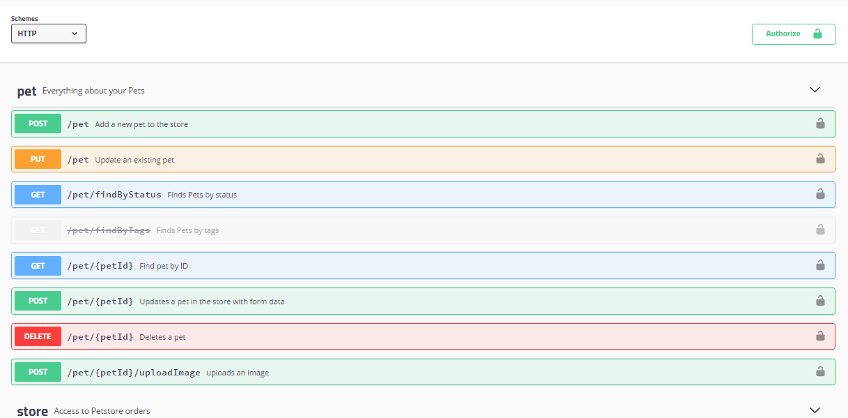Viewport: 848px width, 418px height.
Task: Open the GET Finds Pets by status operation
Action: (x=423, y=194)
